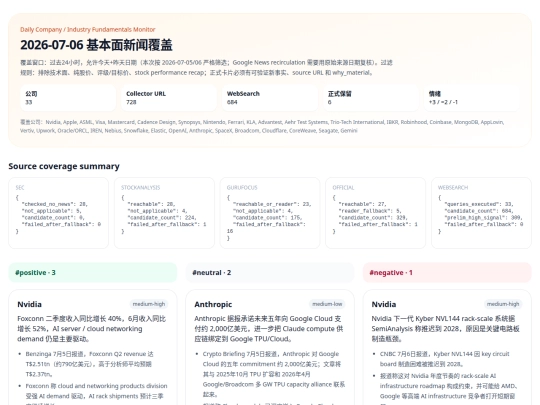Click the 规则 filter rules description line
540x405 pixels.
click(197, 73)
